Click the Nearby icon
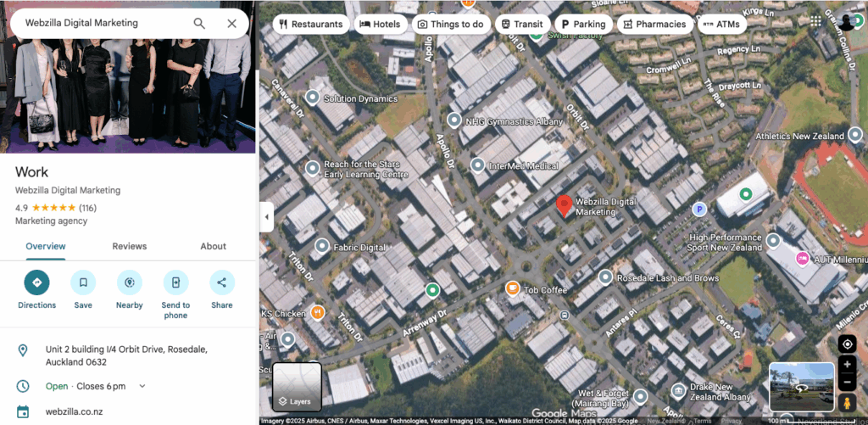 tap(130, 282)
